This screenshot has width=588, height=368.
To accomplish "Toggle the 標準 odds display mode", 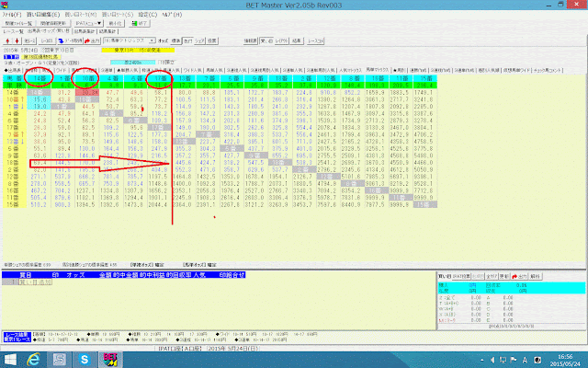I will coord(175,40).
